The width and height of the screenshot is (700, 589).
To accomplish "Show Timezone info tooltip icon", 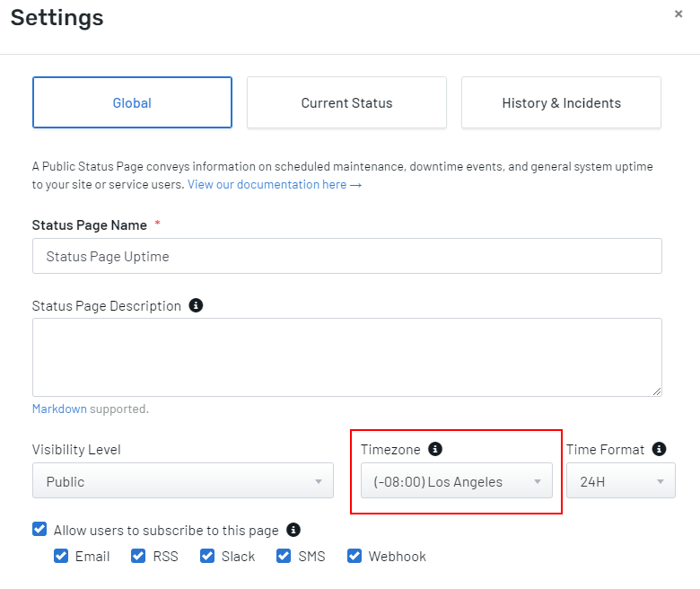I will pos(435,449).
